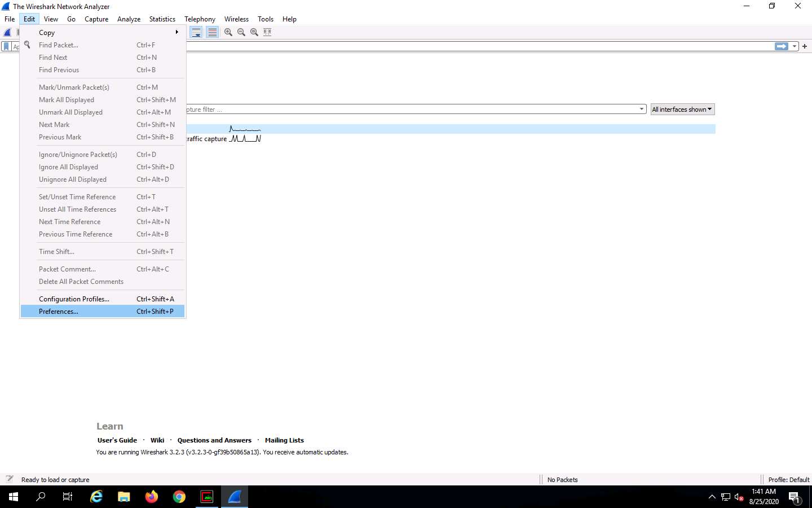This screenshot has width=812, height=508.
Task: Open the notification center icon
Action: pos(795,497)
